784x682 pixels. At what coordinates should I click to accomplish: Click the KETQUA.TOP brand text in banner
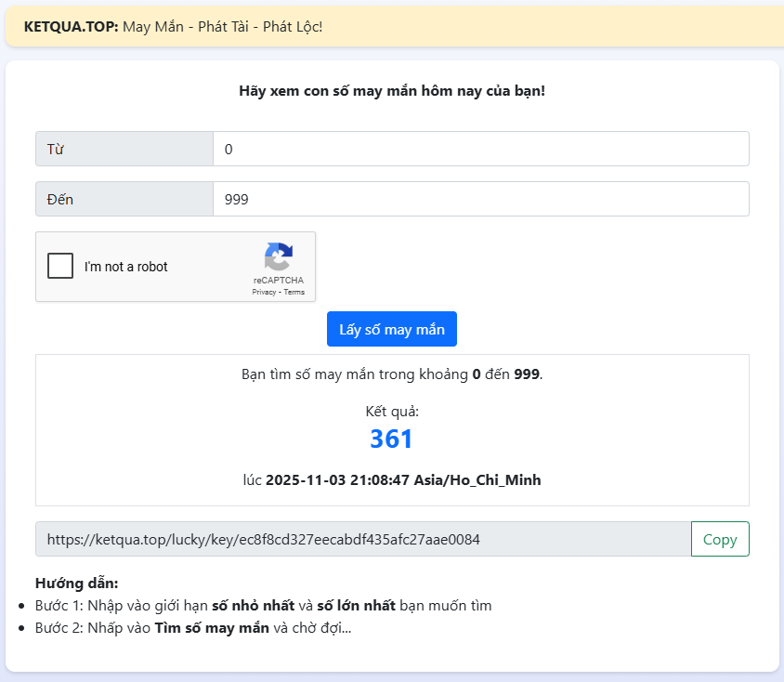(x=71, y=26)
